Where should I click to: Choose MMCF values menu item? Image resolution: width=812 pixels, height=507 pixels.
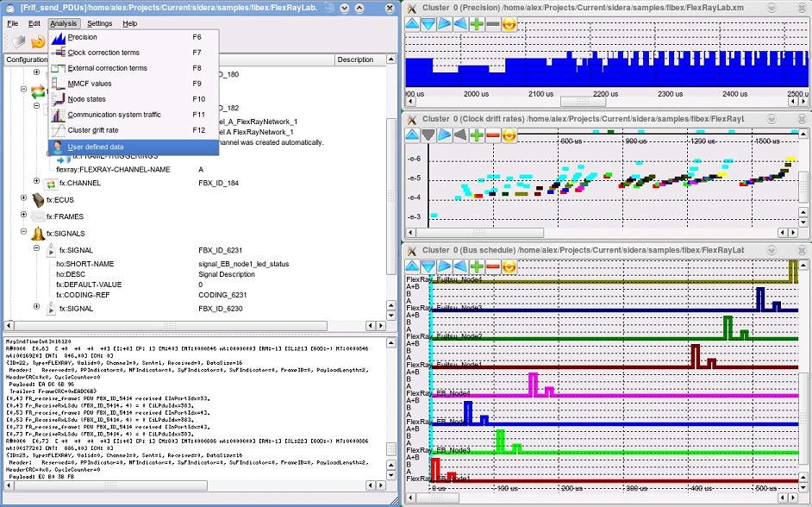(x=134, y=84)
